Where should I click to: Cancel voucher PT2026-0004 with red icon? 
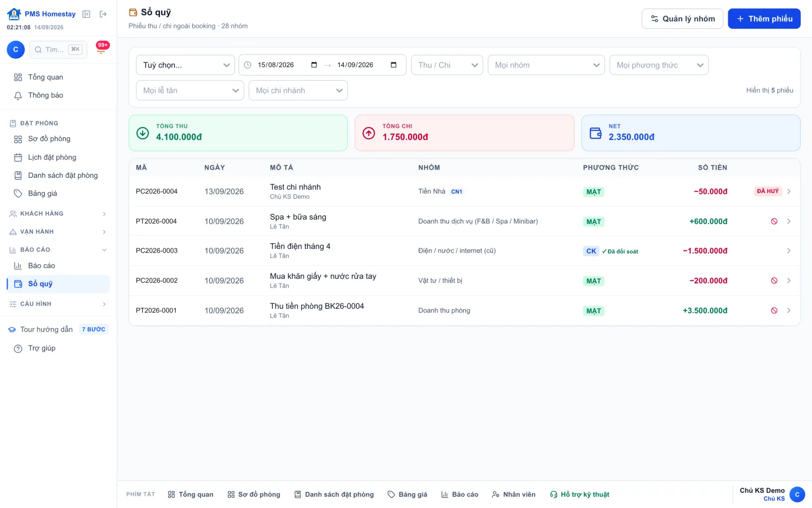tap(774, 221)
